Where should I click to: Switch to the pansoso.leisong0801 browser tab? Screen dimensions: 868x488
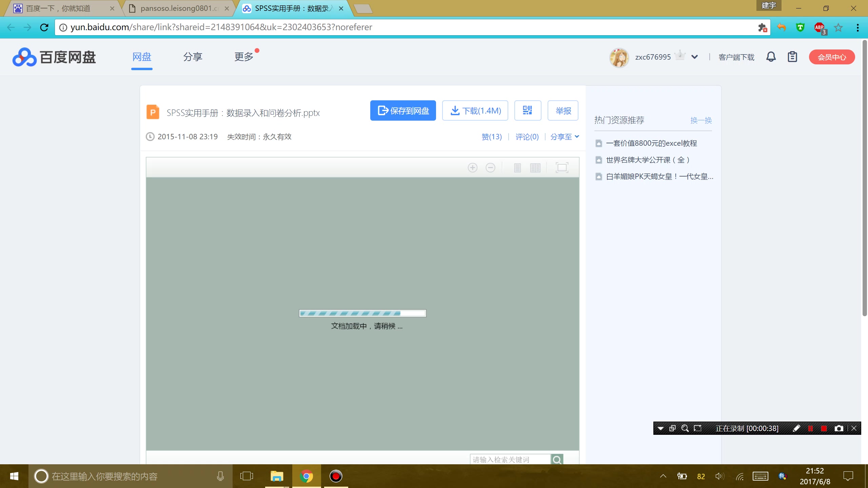tap(179, 8)
